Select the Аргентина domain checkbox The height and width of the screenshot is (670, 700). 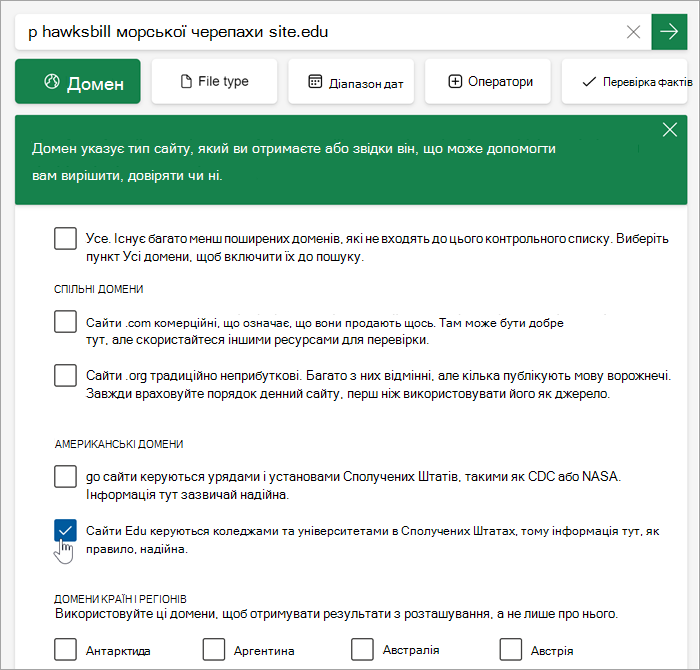213,649
